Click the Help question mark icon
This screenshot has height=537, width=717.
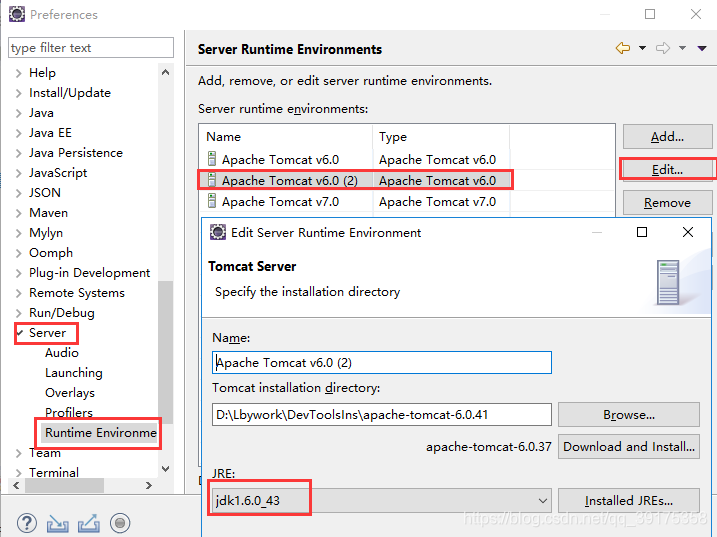(x=27, y=523)
